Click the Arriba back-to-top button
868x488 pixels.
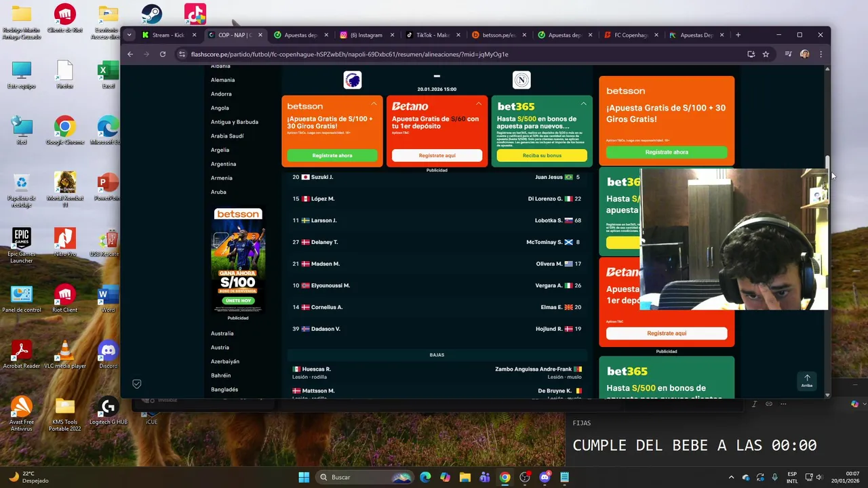(x=807, y=381)
